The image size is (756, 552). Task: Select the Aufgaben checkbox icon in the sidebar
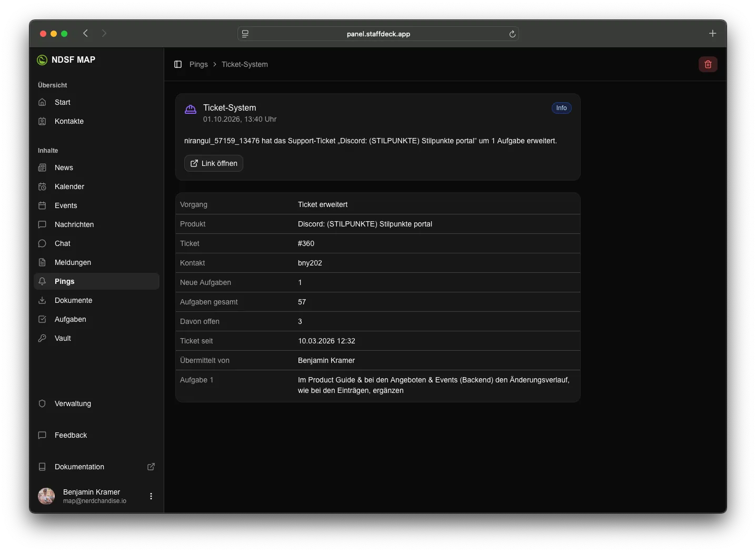(x=42, y=319)
